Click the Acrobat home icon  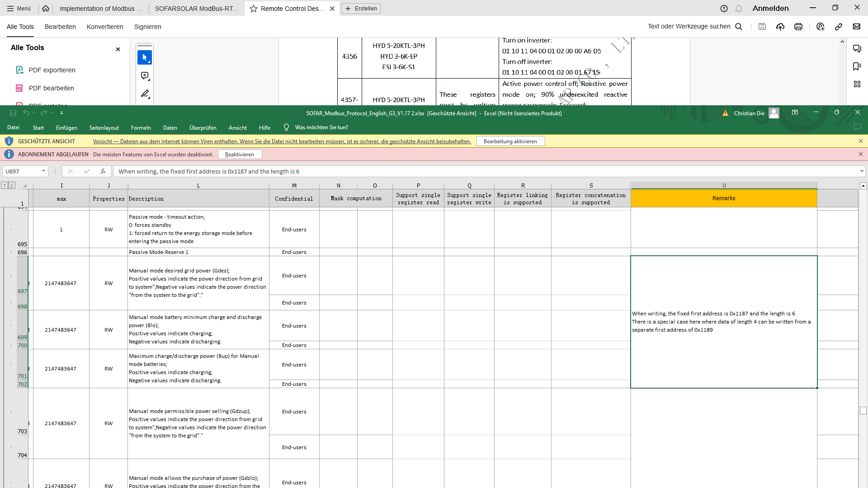[x=46, y=8]
